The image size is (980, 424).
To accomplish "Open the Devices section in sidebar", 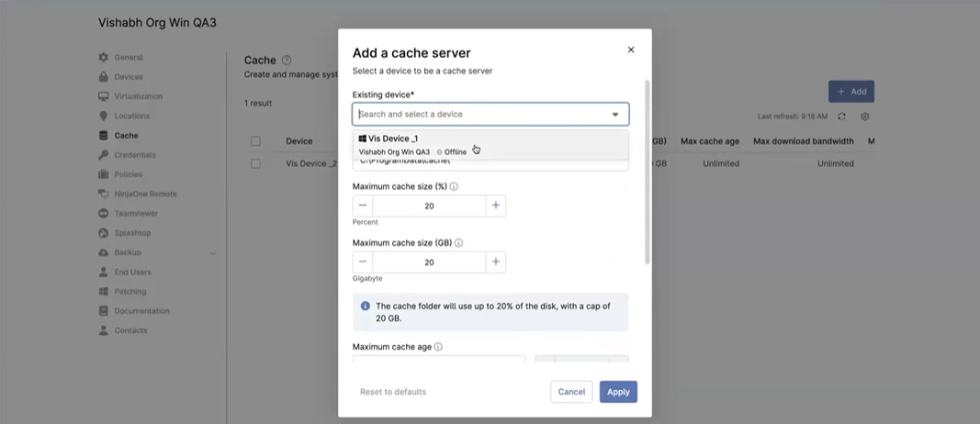I will tap(128, 77).
